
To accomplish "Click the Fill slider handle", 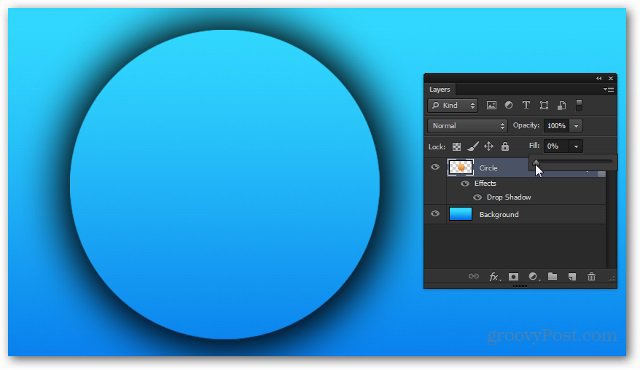I will pos(536,163).
